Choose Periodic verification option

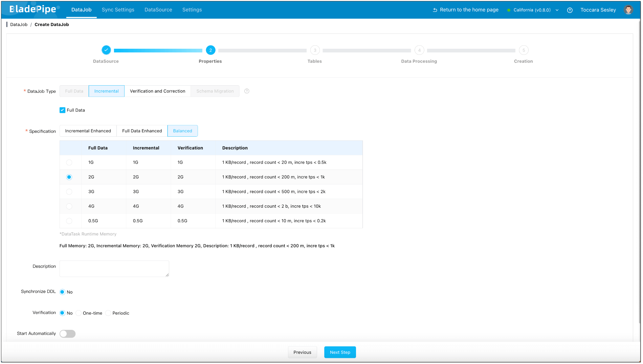click(108, 313)
